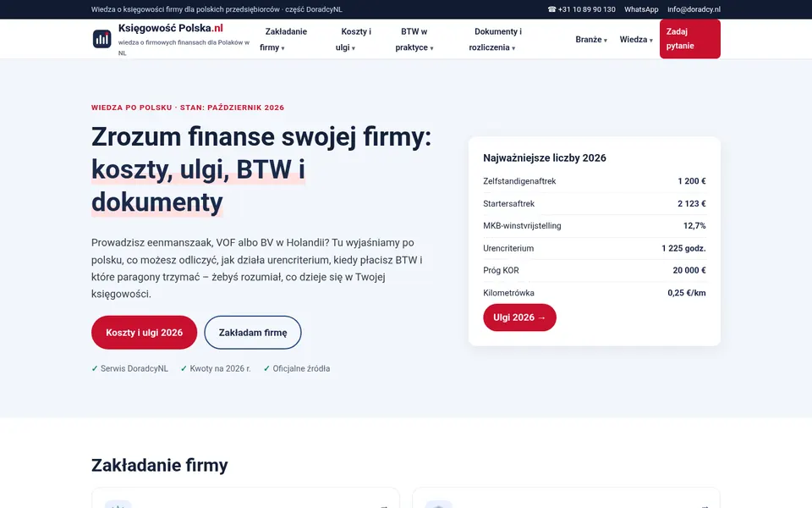This screenshot has width=812, height=508.
Task: Expand the Zakładanie firmy dropdown menu
Action: [283, 40]
